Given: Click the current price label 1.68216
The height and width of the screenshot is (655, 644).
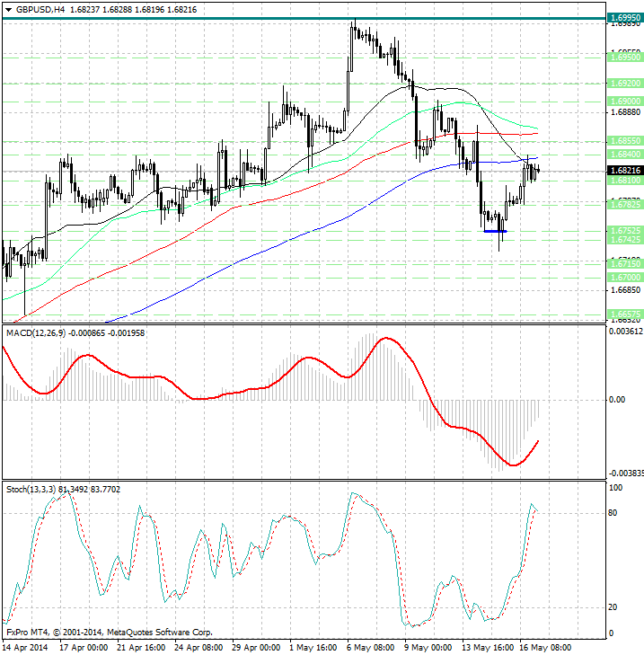Looking at the screenshot, I should click(x=625, y=171).
